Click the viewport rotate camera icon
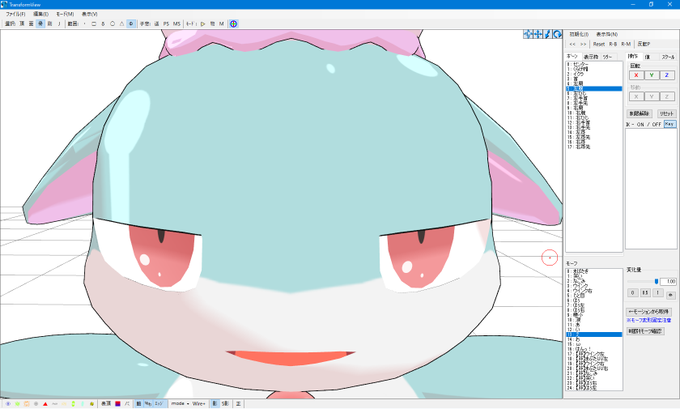Viewport: 680px width, 409px height. pyautogui.click(x=557, y=34)
